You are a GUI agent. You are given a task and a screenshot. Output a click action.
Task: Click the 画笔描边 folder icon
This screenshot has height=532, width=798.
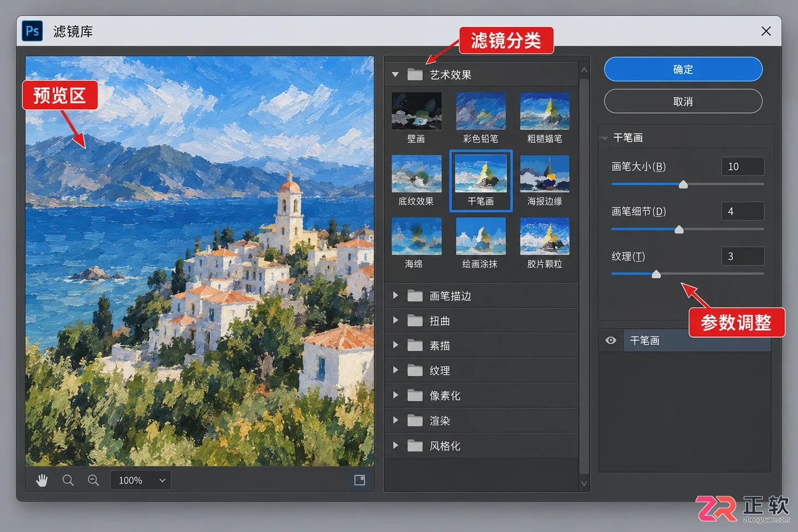tap(415, 296)
